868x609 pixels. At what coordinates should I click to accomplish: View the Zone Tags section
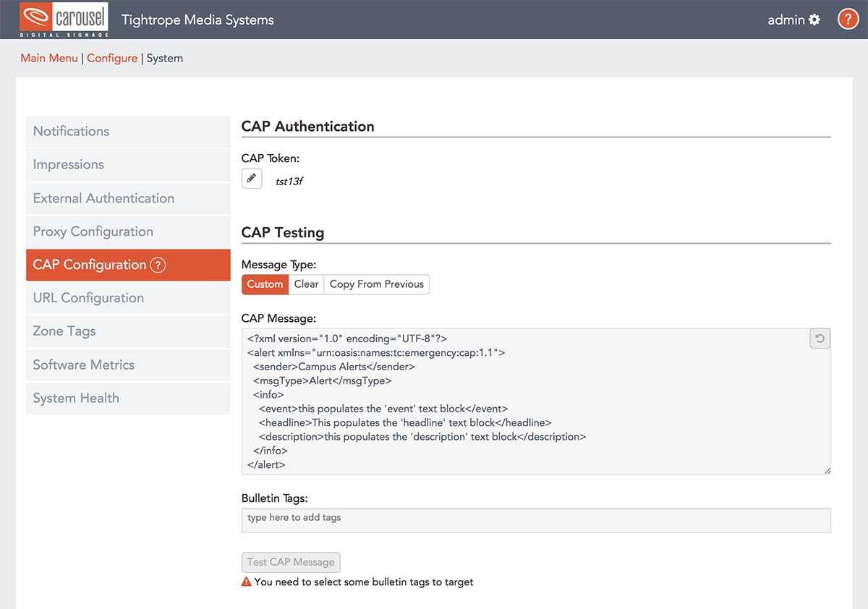tap(64, 331)
